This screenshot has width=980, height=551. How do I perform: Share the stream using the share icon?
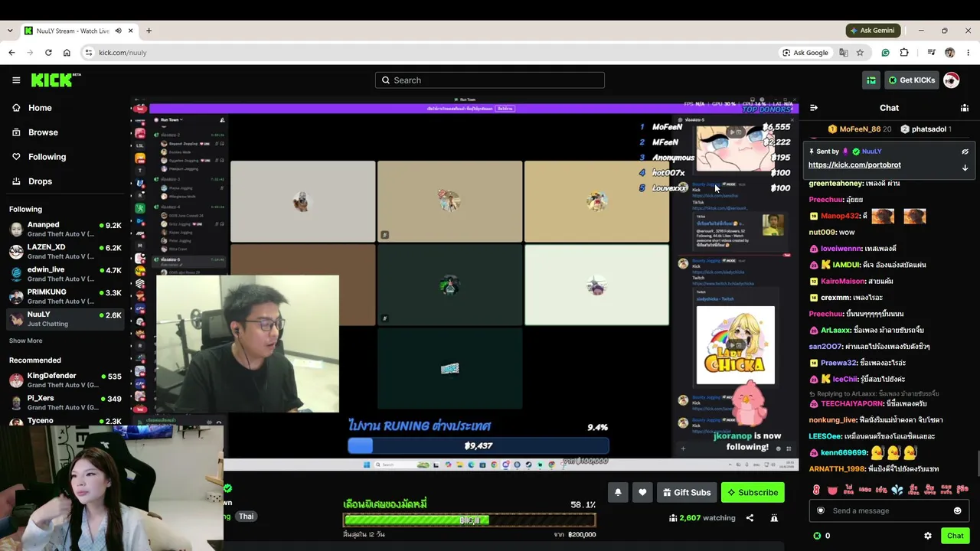tap(750, 518)
